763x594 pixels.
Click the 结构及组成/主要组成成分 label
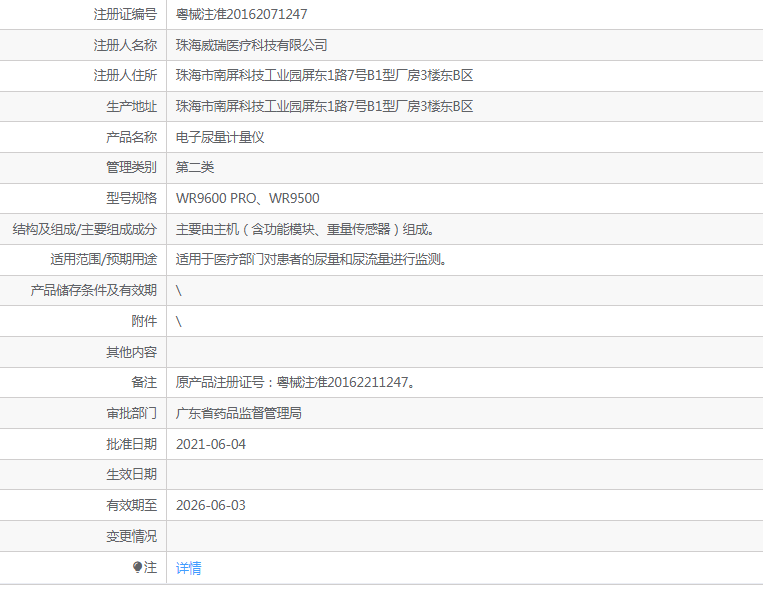point(85,229)
